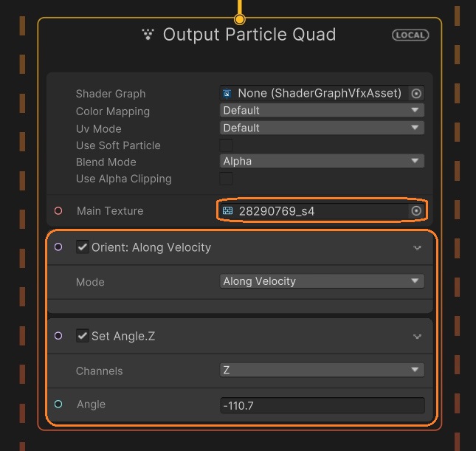Disable the Set Angle.Z block
The width and height of the screenshot is (476, 451).
point(83,336)
